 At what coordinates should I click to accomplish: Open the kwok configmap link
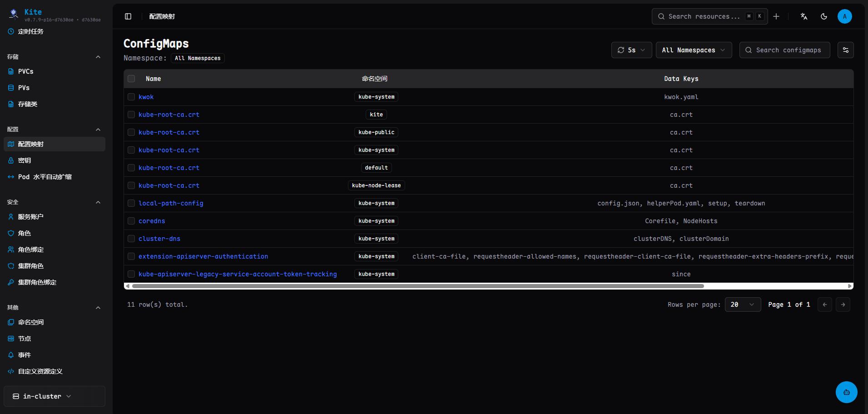[146, 97]
